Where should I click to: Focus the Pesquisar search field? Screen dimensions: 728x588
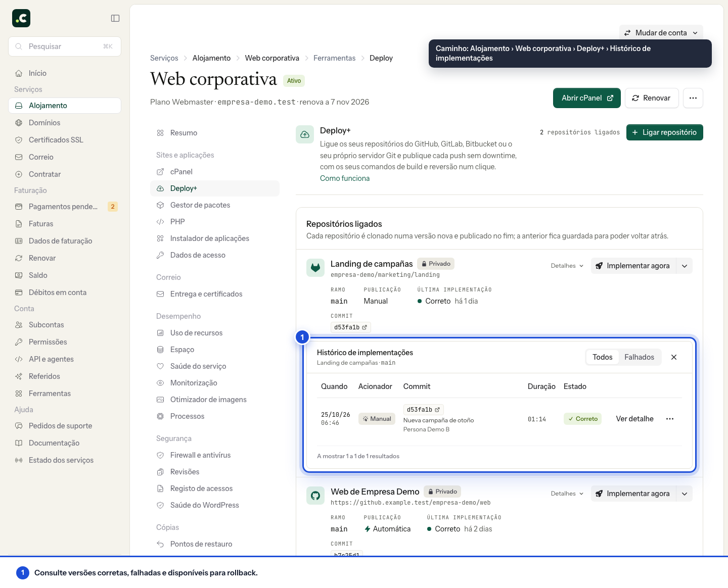click(x=65, y=46)
